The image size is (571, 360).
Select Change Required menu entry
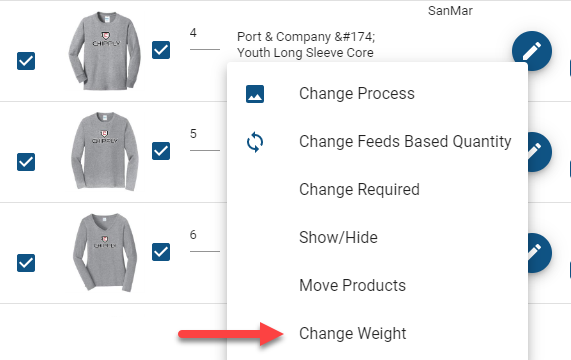(377, 190)
